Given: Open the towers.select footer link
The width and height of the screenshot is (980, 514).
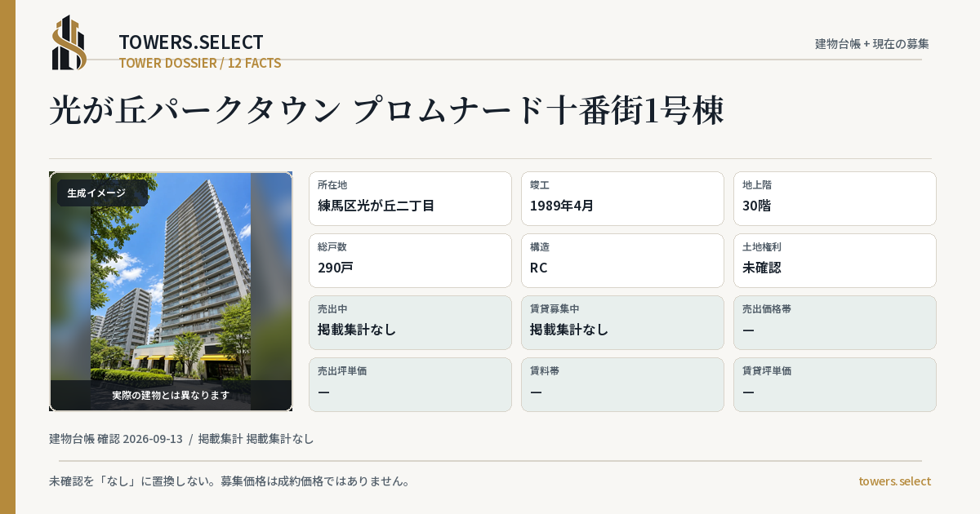Looking at the screenshot, I should [x=894, y=481].
